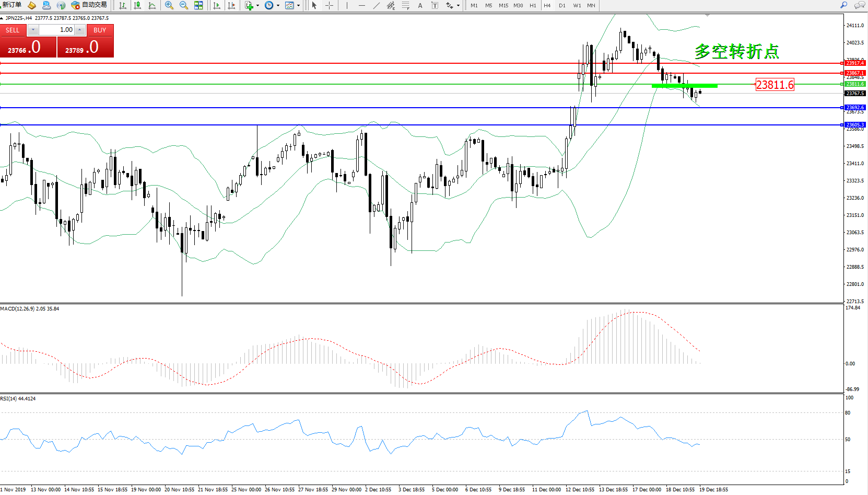
Task: Open the chart templates dropdown arrow
Action: (298, 6)
